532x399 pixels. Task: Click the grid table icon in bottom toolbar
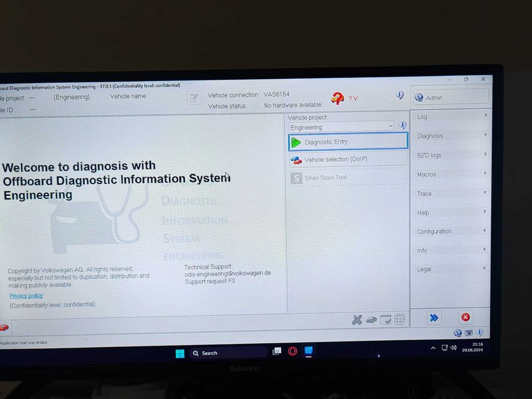click(x=400, y=319)
